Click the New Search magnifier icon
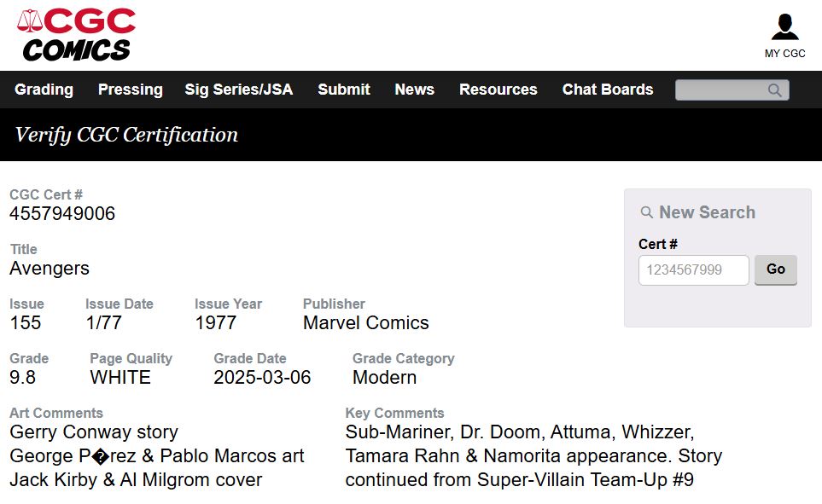The image size is (822, 504). tap(647, 212)
